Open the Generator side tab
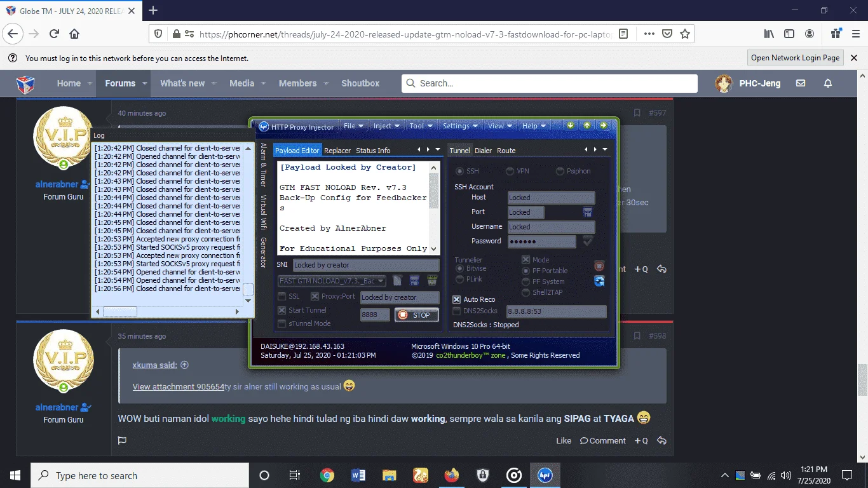Viewport: 868px width, 488px height. 263,252
